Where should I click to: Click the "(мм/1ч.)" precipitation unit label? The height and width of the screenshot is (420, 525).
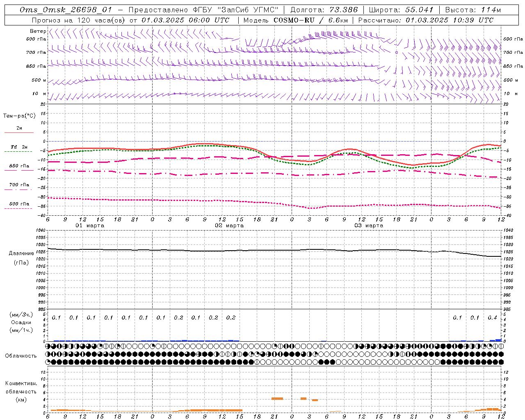21,330
